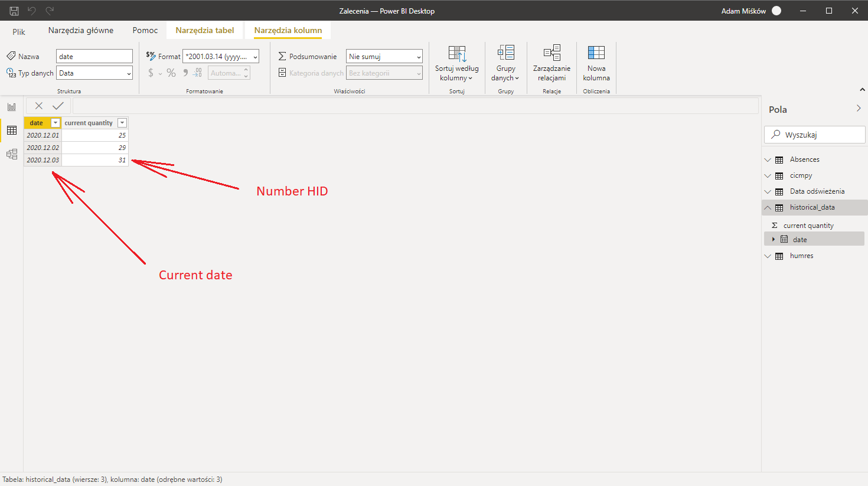868x486 pixels.
Task: Expand the cicmpy table in Pola
Action: [x=768, y=175]
